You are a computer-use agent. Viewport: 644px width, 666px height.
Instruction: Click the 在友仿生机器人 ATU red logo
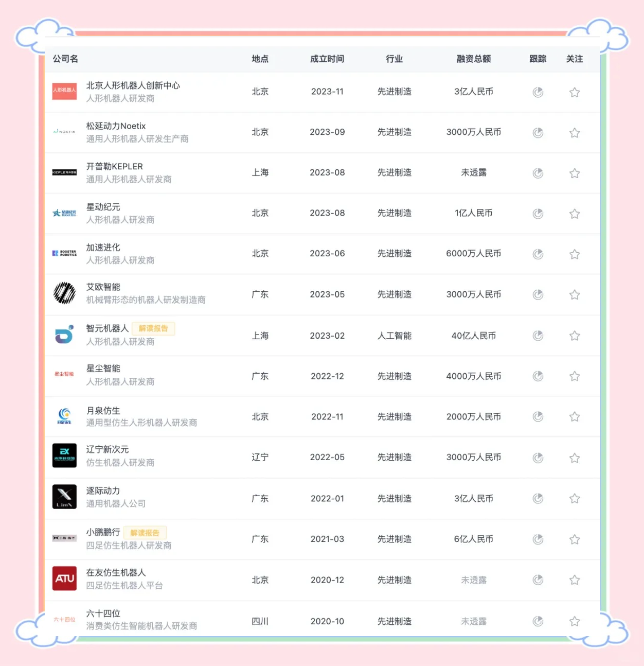point(64,579)
